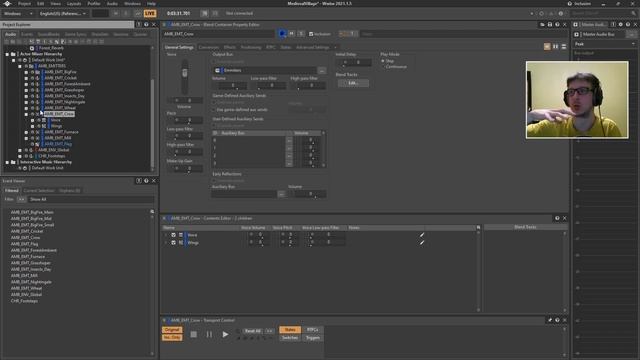The height and width of the screenshot is (360, 640).
Task: Click the LIVE edit mode button
Action: pyautogui.click(x=150, y=13)
